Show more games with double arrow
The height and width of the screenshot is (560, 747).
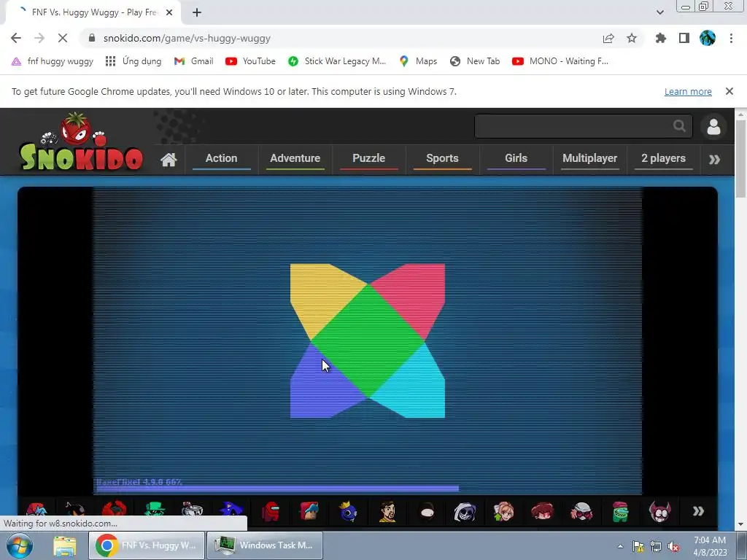click(x=698, y=511)
